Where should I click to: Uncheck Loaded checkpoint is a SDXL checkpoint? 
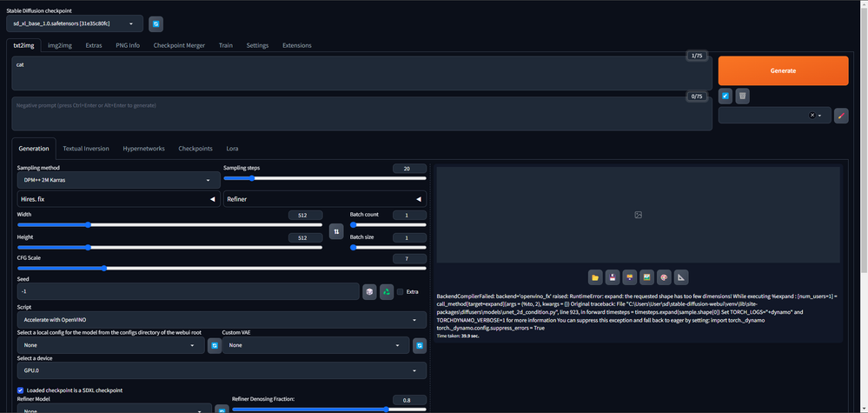[x=21, y=390]
